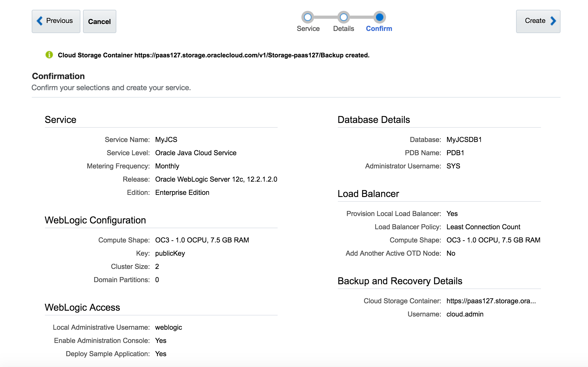
Task: Click the right chevron on Create
Action: (x=553, y=21)
